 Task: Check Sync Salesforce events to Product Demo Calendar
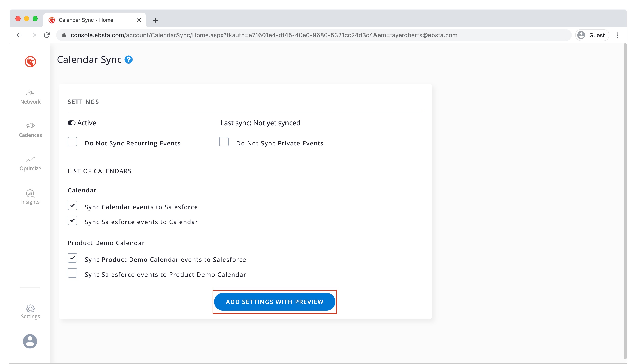pyautogui.click(x=72, y=273)
